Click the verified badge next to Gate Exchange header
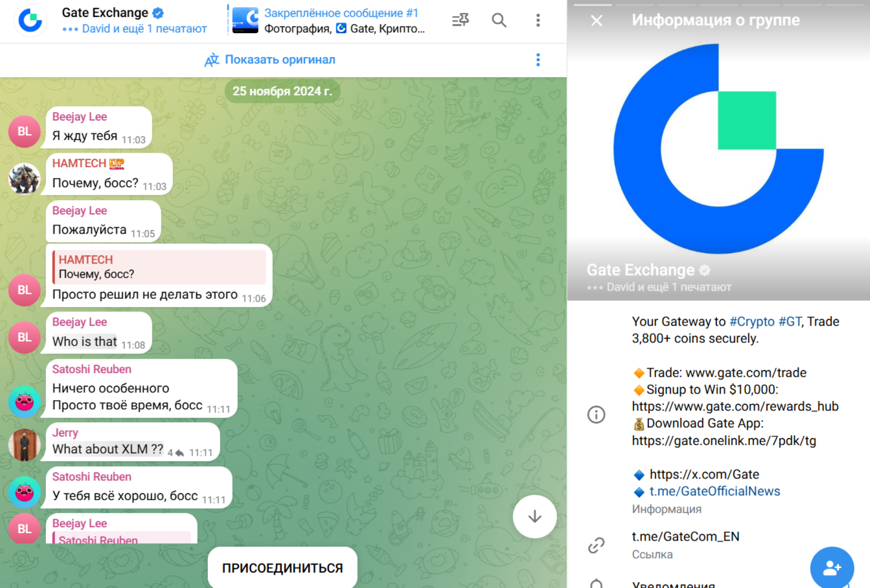 coord(158,13)
